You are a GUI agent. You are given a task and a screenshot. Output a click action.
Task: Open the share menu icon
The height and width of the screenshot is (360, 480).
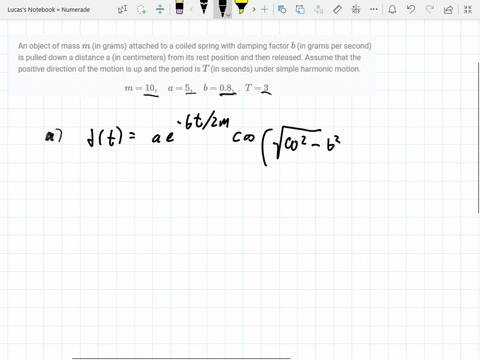tap(448, 9)
